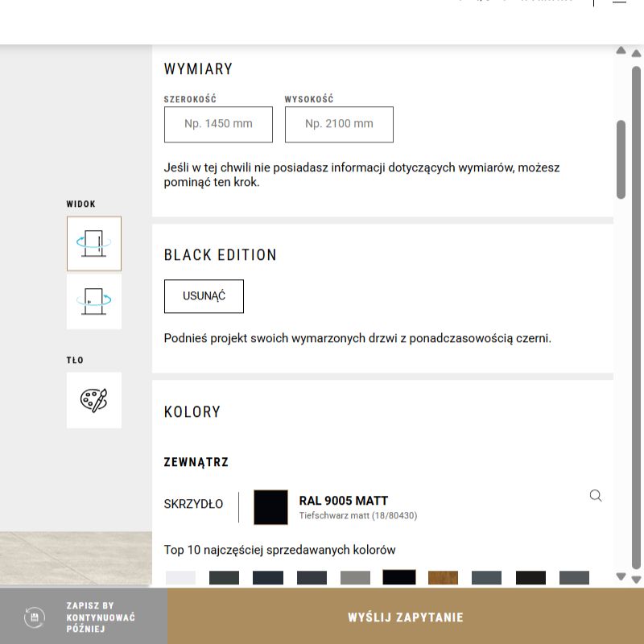Viewport: 644px width, 644px height.
Task: Select the rotating door view in WIDOK panel
Action: click(94, 243)
